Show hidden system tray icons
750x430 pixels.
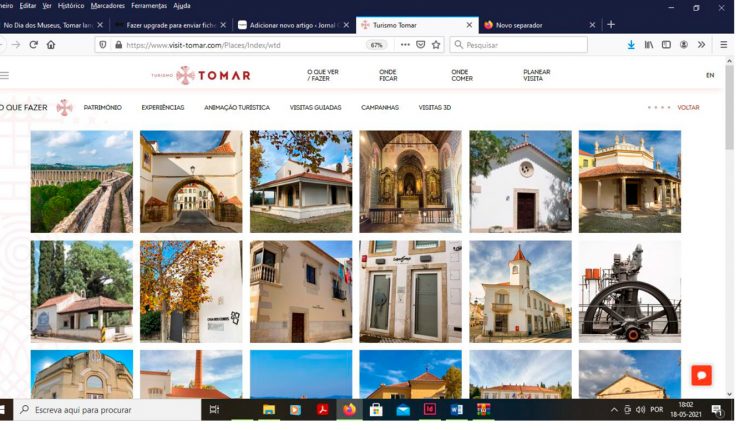(x=614, y=410)
